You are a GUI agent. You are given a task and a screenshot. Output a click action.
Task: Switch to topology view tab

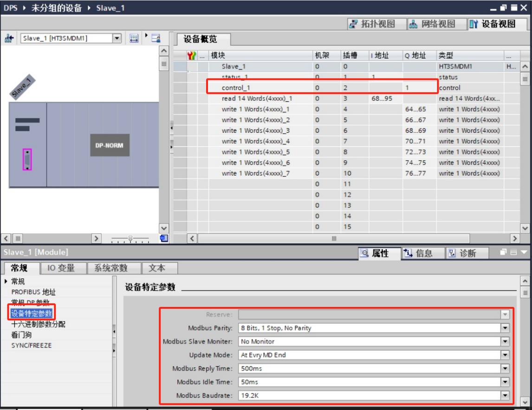click(376, 24)
